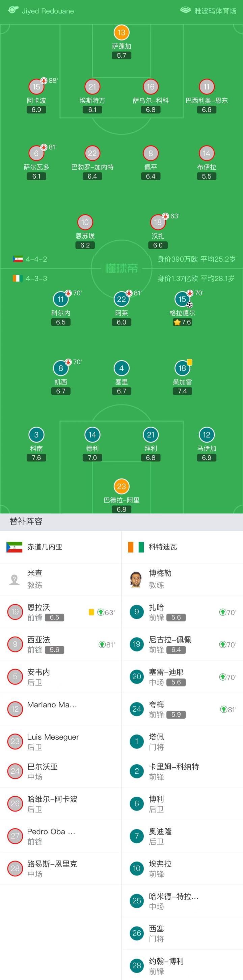Click the 替补阵容 section header
The image size is (243, 980).
point(26,521)
